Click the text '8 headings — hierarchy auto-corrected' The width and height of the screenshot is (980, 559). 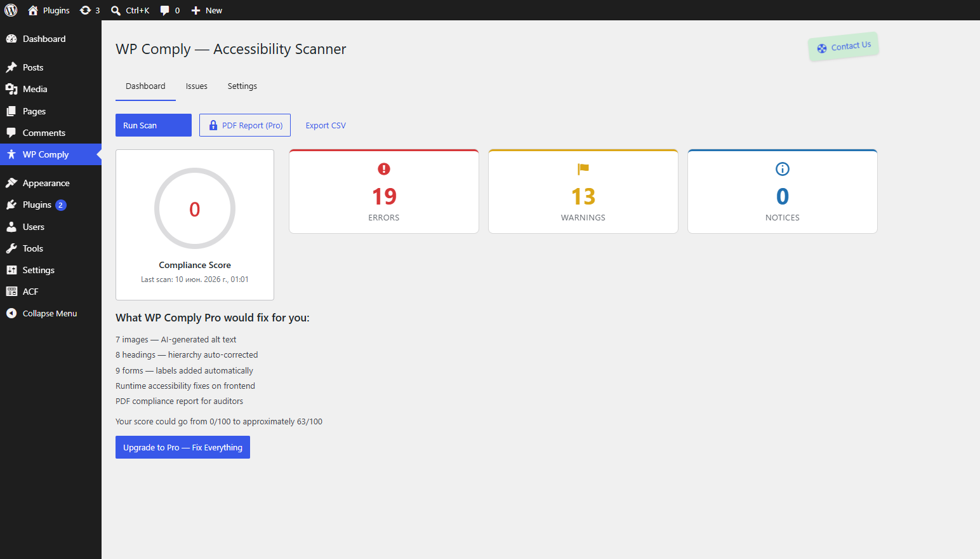coord(187,355)
